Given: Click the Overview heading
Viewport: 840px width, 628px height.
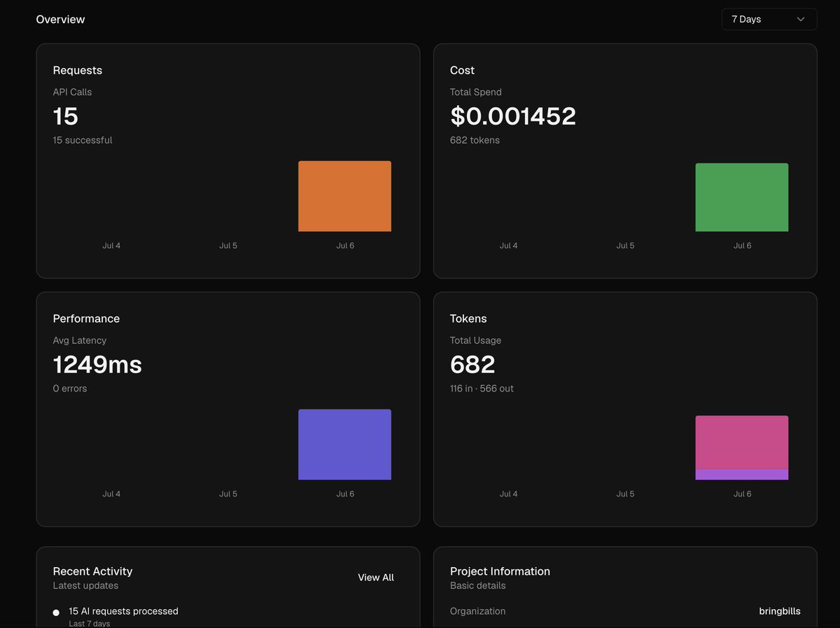Looking at the screenshot, I should pos(60,20).
